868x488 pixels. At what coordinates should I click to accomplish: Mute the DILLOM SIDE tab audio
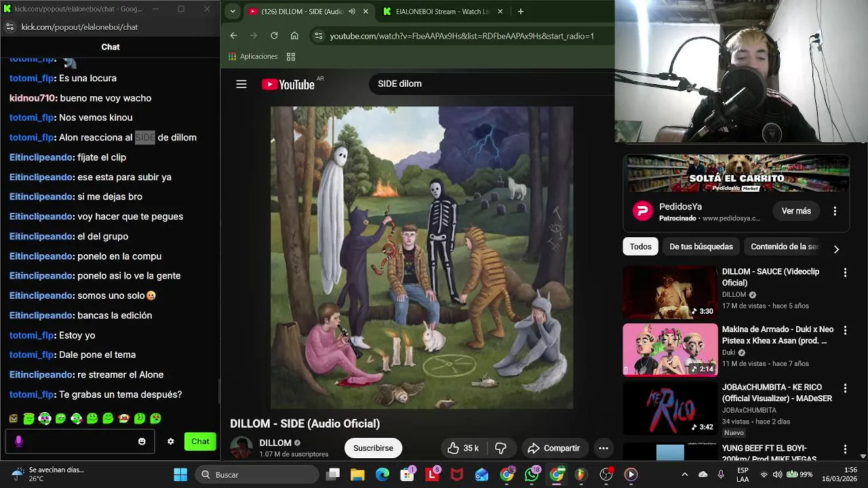pyautogui.click(x=351, y=12)
